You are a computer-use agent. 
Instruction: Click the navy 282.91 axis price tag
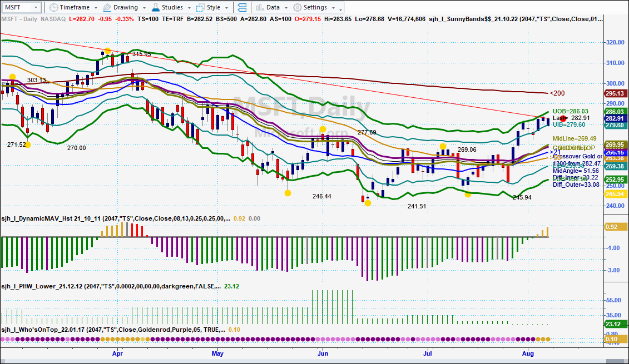click(615, 119)
